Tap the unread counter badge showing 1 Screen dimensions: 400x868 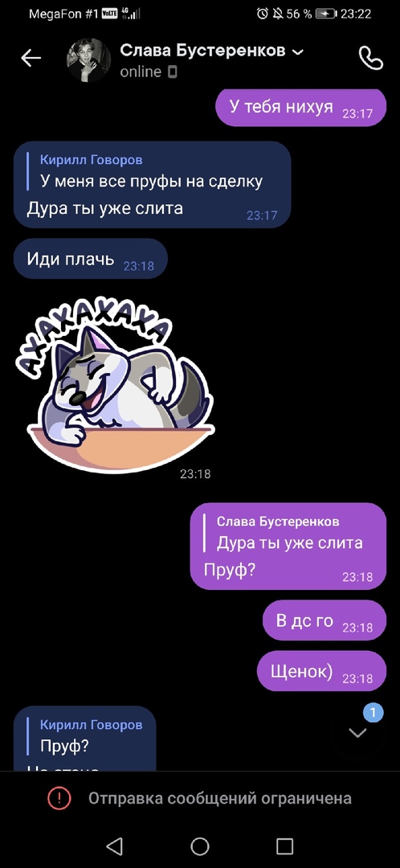(373, 712)
